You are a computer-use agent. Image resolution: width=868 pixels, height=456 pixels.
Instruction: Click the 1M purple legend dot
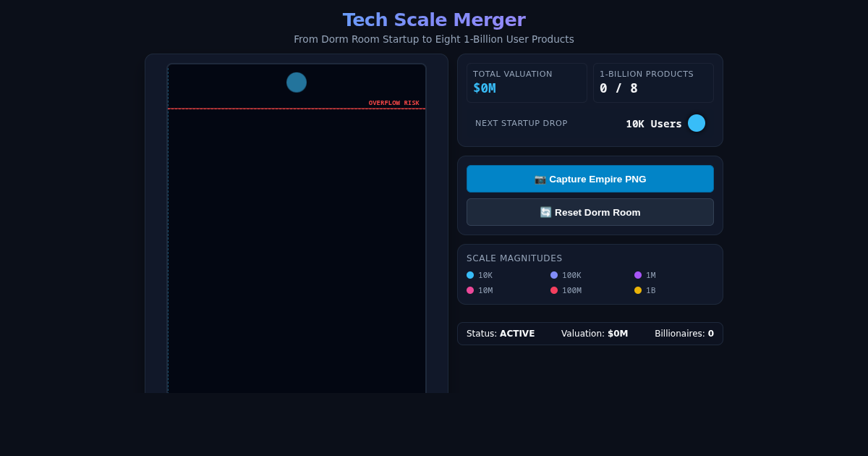click(x=638, y=275)
